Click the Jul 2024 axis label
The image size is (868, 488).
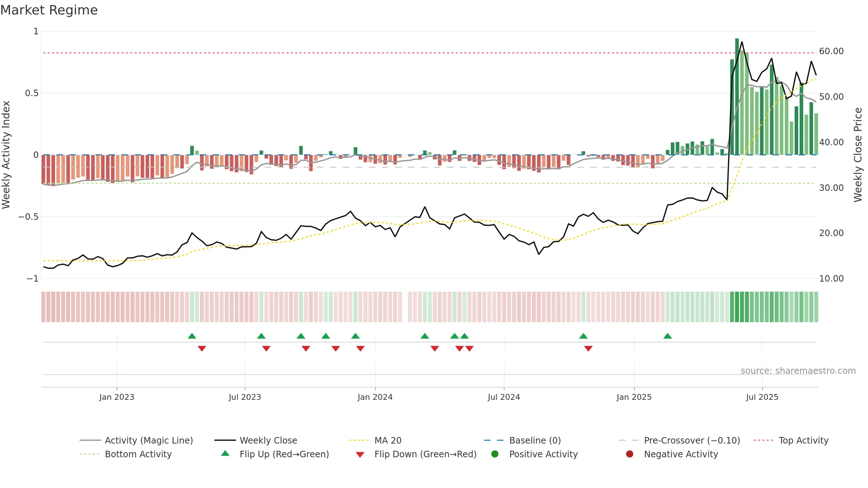click(504, 397)
